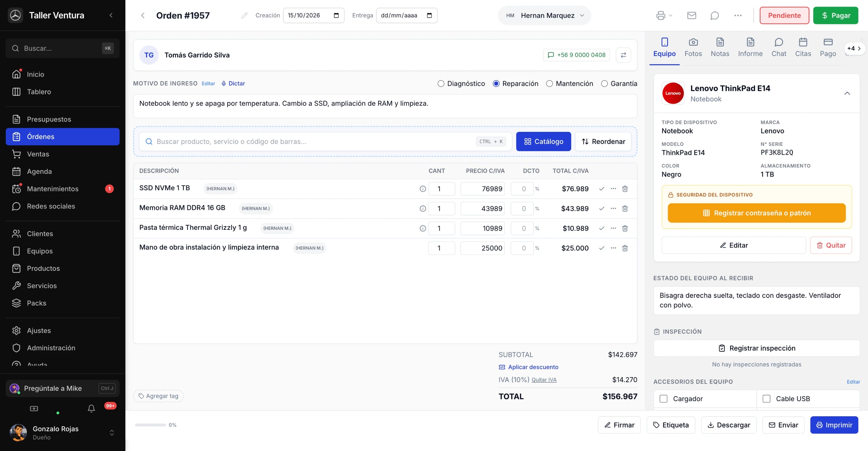Image resolution: width=868 pixels, height=451 pixels.
Task: Click the pencil edit icon beside Orden #1957
Action: 244,16
